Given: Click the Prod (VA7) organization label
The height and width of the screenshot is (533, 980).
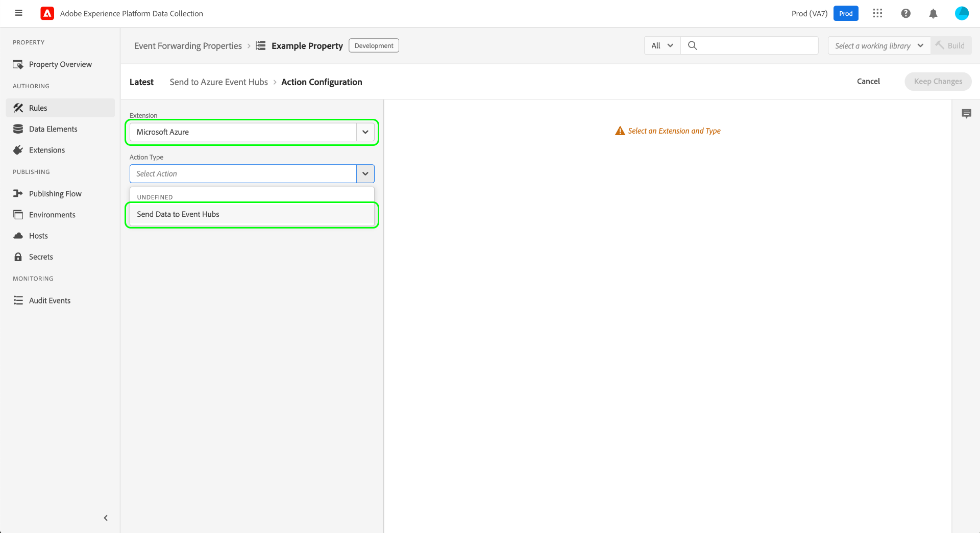Looking at the screenshot, I should pos(810,14).
